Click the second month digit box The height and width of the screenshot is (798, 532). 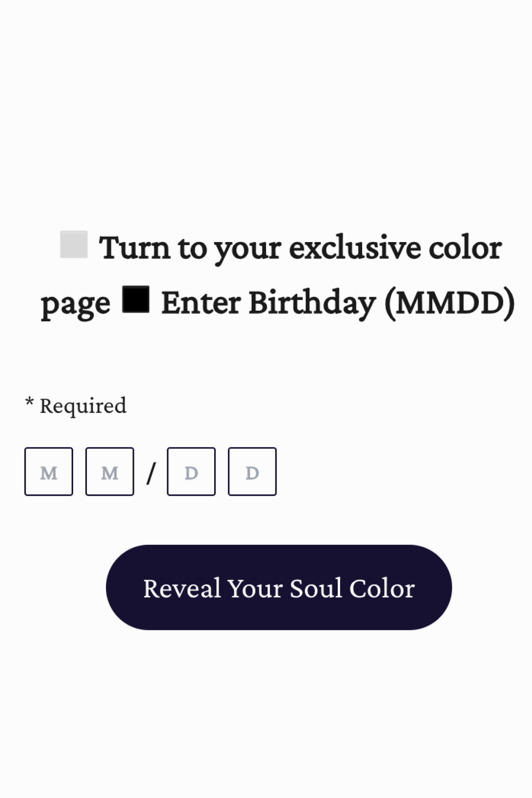(110, 472)
